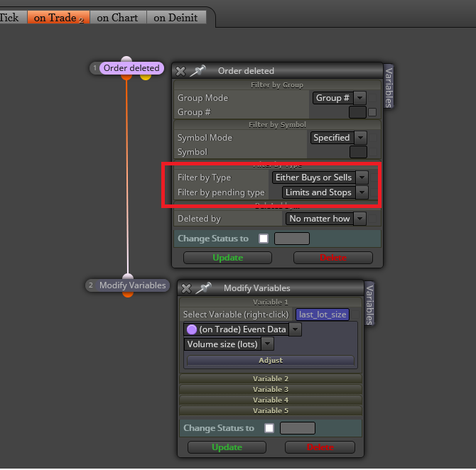Switch to the on Chart tab
The width and height of the screenshot is (476, 470).
[x=118, y=18]
